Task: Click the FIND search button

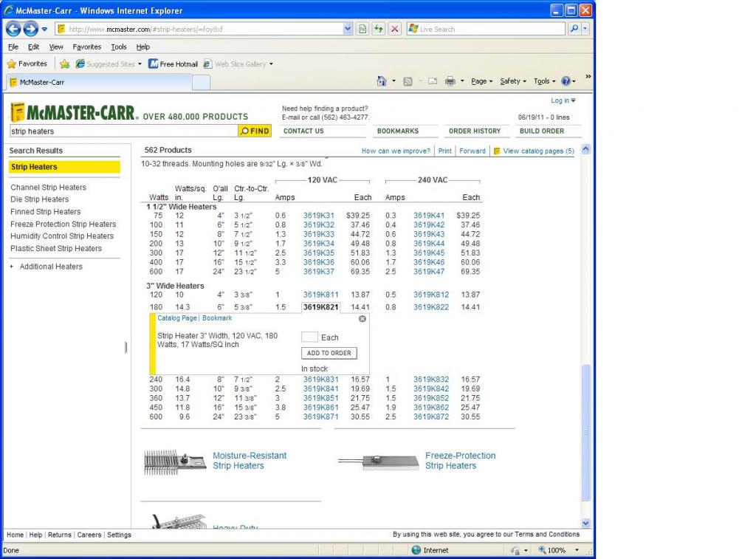Action: click(x=255, y=131)
